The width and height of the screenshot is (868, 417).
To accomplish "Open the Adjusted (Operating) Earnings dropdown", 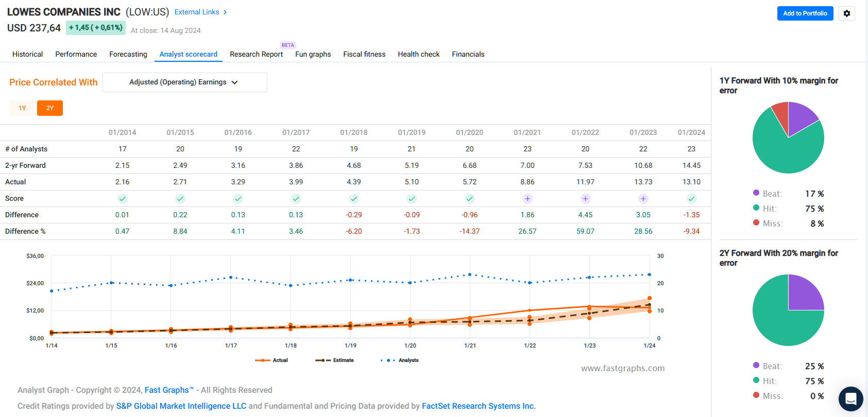I will [x=184, y=82].
